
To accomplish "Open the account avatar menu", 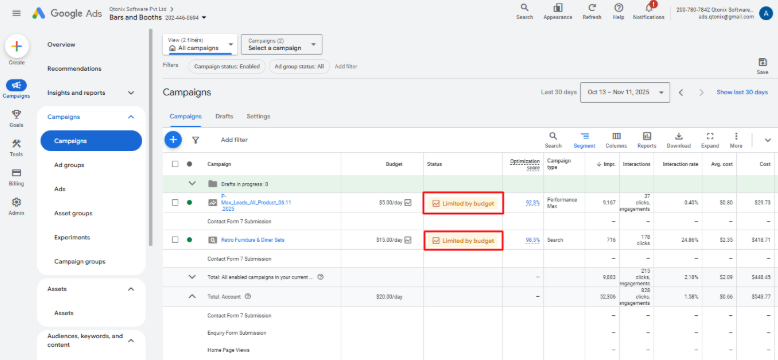I will [766, 13].
